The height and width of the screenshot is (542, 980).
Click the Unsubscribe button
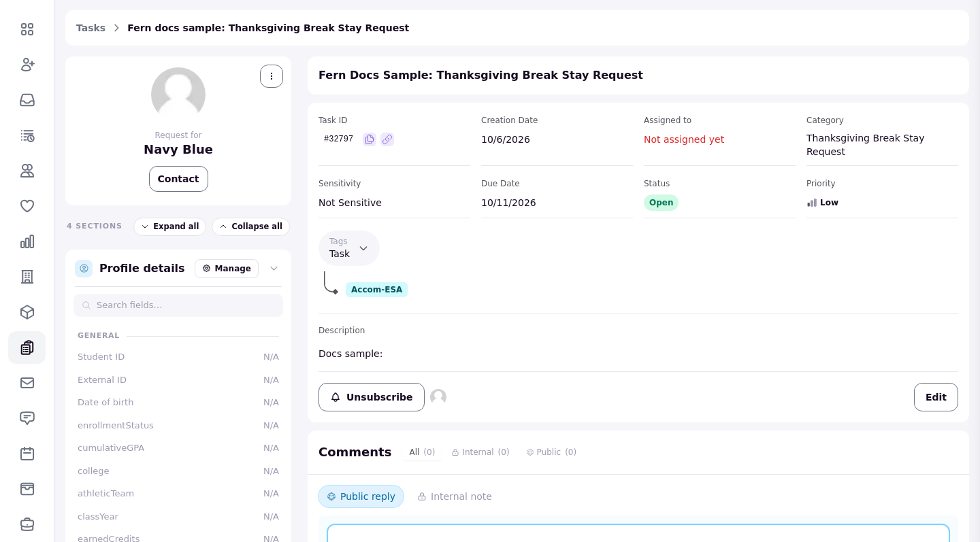click(372, 397)
